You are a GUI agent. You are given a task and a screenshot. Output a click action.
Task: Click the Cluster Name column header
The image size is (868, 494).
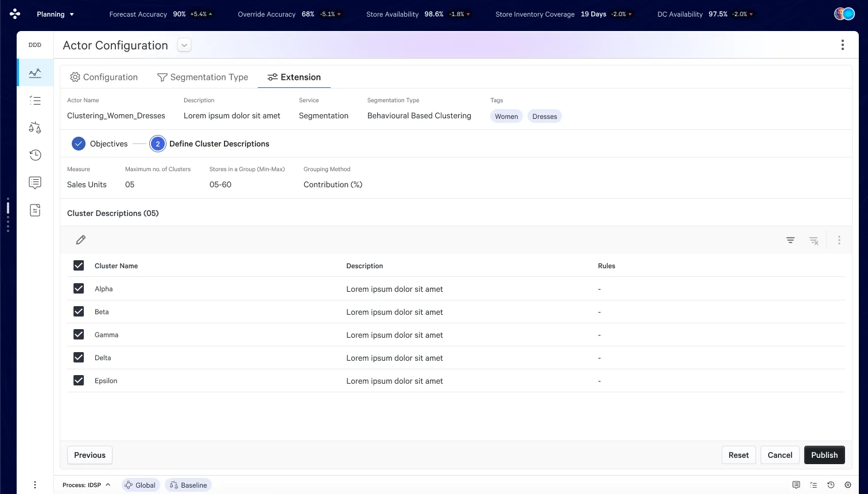(x=116, y=266)
